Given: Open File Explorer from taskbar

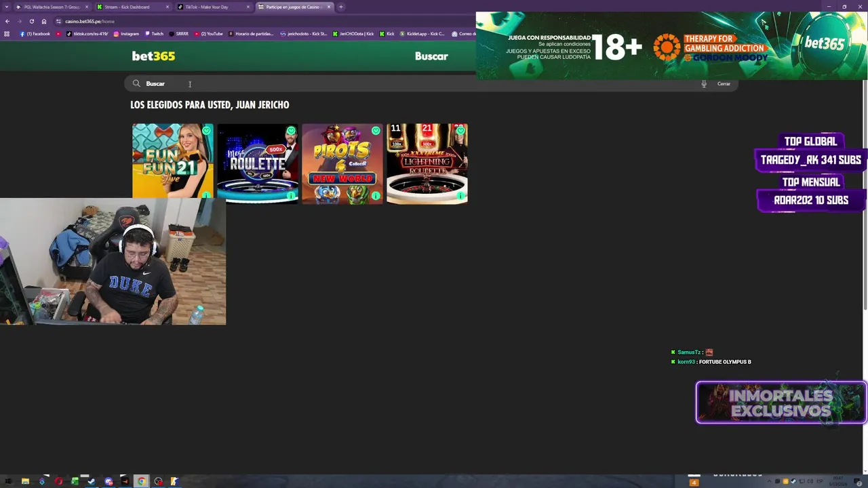Looking at the screenshot, I should point(25,481).
